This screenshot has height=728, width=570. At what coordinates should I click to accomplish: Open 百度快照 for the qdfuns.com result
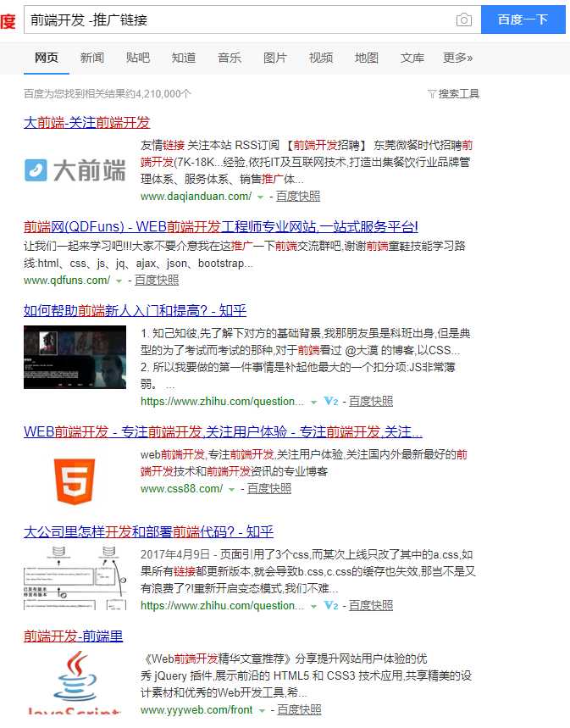pos(157,280)
